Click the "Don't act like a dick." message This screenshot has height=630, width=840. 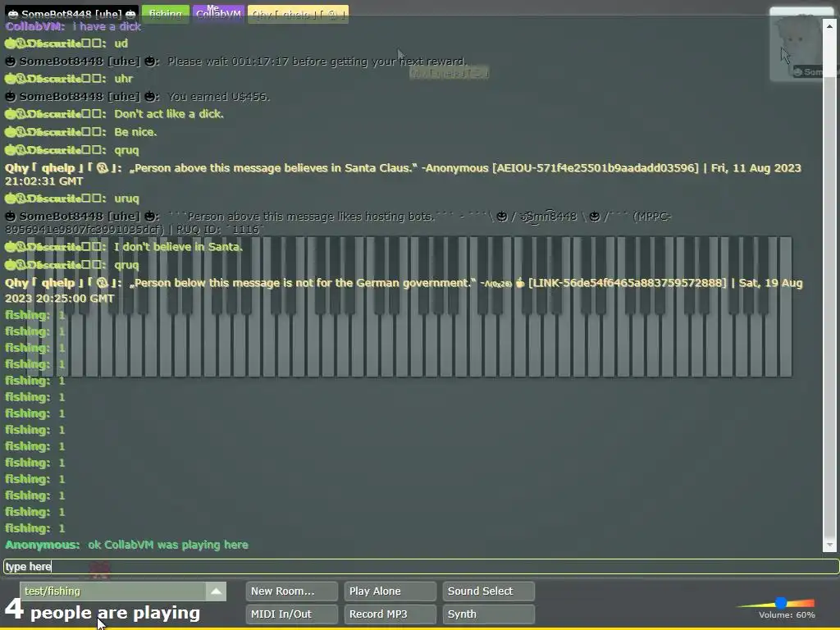tap(169, 113)
